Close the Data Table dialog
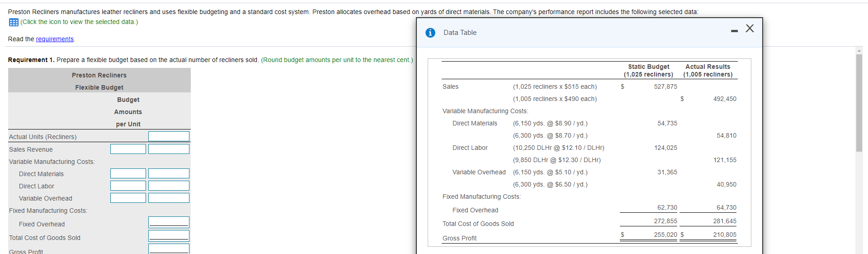This screenshot has width=868, height=254. click(750, 28)
